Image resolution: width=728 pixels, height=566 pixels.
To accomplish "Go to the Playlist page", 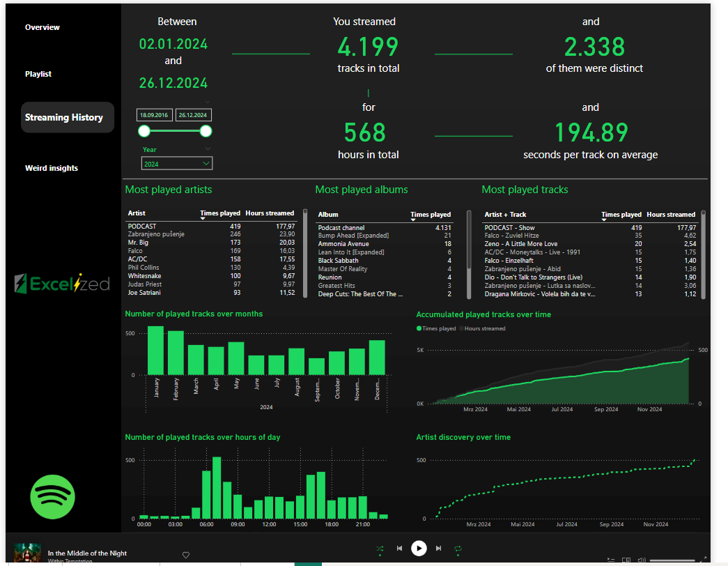I will (38, 74).
